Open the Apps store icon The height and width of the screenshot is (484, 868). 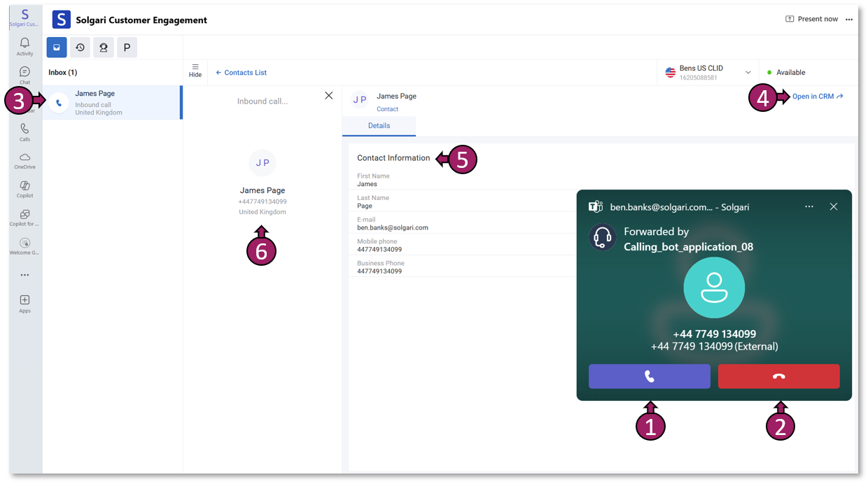pos(24,303)
